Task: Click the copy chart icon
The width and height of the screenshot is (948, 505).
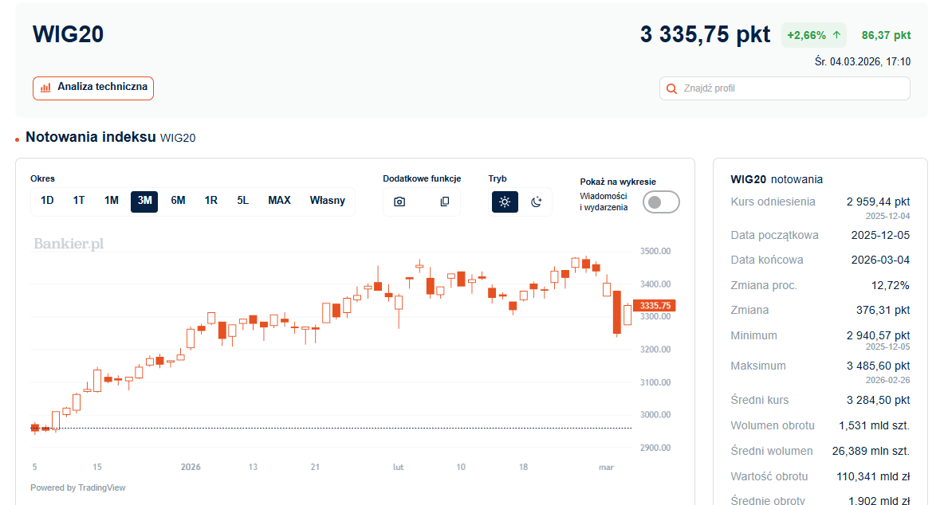Action: 444,202
